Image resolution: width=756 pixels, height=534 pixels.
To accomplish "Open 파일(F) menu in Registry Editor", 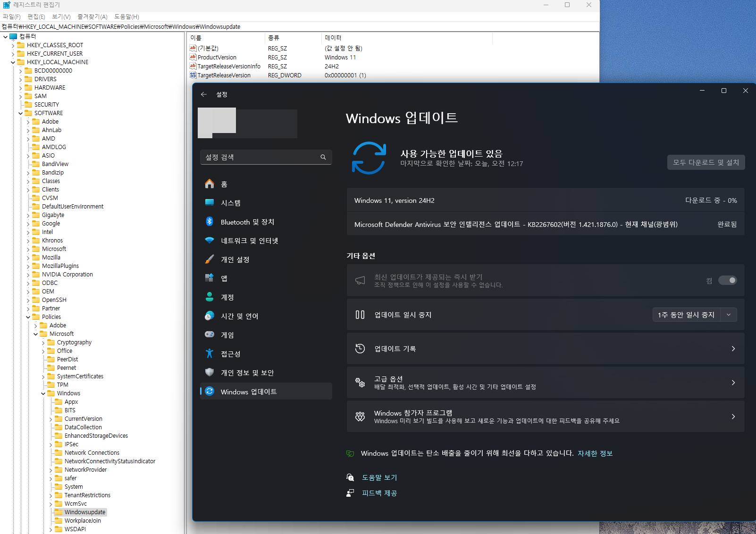I will [12, 17].
